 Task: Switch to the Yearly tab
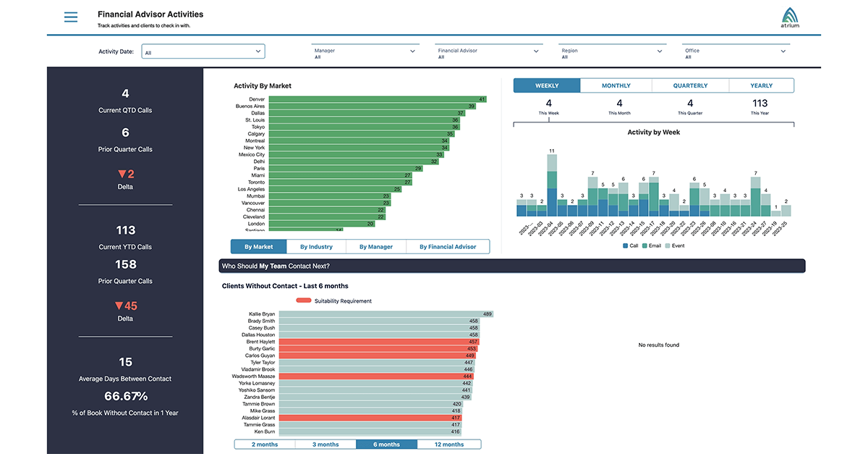(761, 85)
